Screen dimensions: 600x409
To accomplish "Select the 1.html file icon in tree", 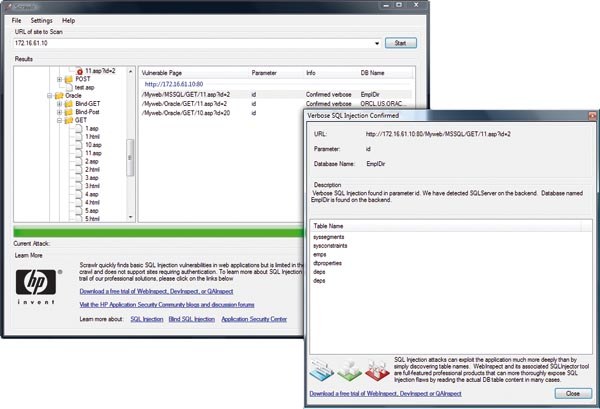I will pyautogui.click(x=78, y=137).
